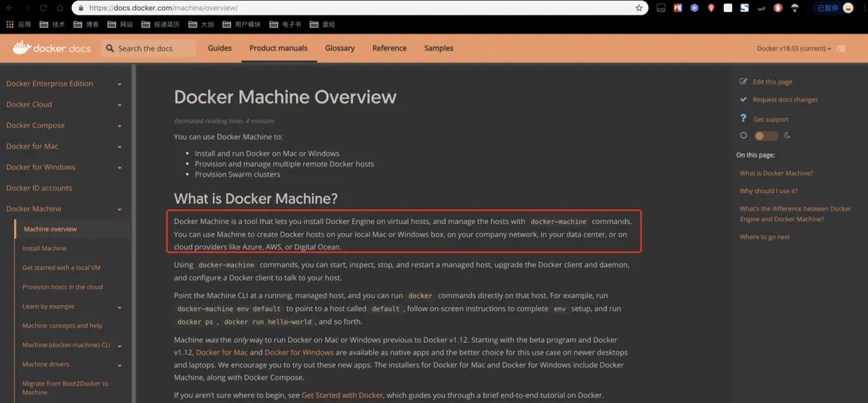This screenshot has height=403, width=868.
Task: Expand the Docker Cloud sidebar section
Action: [x=120, y=105]
